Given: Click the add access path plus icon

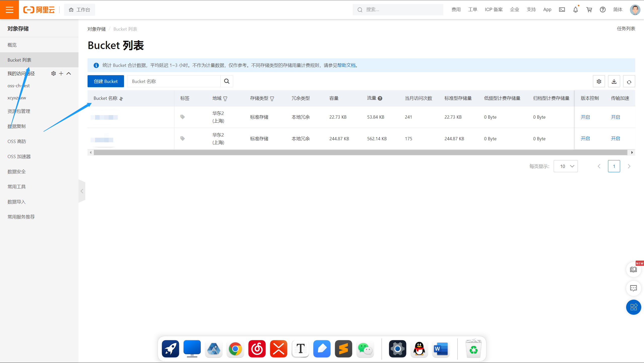Looking at the screenshot, I should [x=61, y=73].
